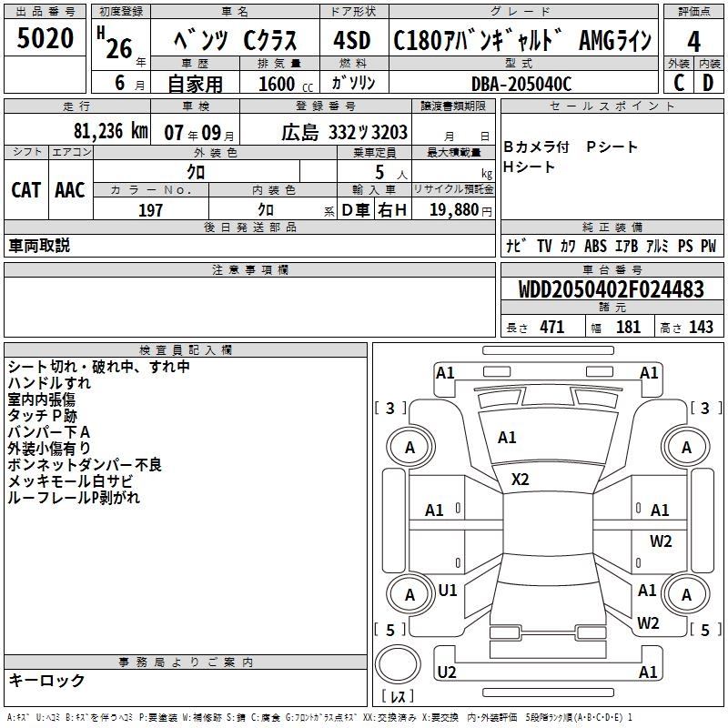Viewport: 728px width, 728px height.
Task: Click inspection expiry 07年09月
Action: [199, 133]
